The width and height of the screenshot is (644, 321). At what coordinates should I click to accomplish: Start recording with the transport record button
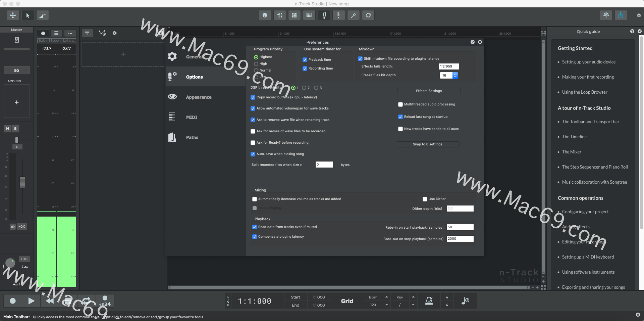tap(13, 301)
